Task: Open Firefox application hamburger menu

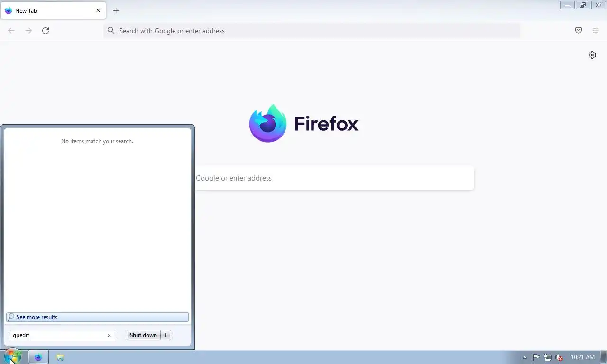Action: click(596, 30)
